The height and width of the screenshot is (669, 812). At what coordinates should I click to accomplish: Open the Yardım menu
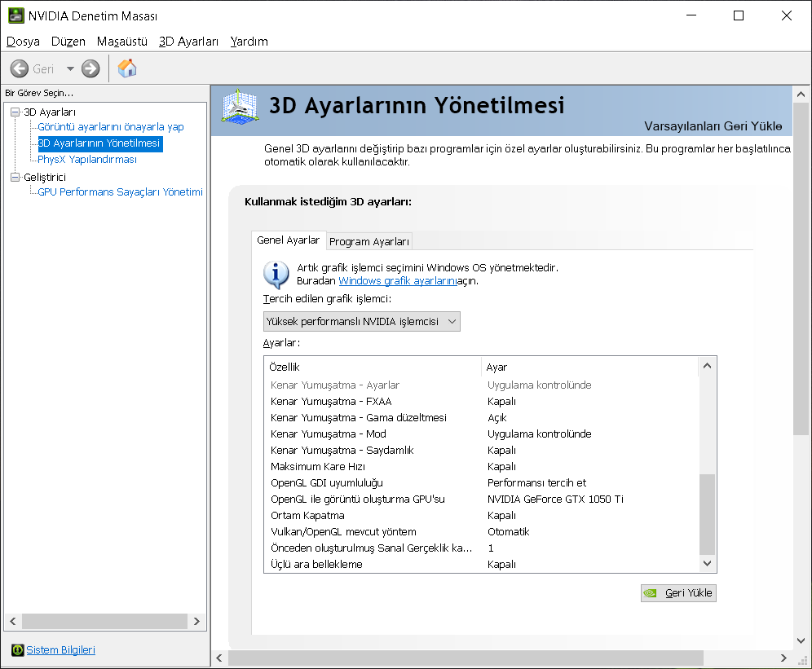pos(249,42)
